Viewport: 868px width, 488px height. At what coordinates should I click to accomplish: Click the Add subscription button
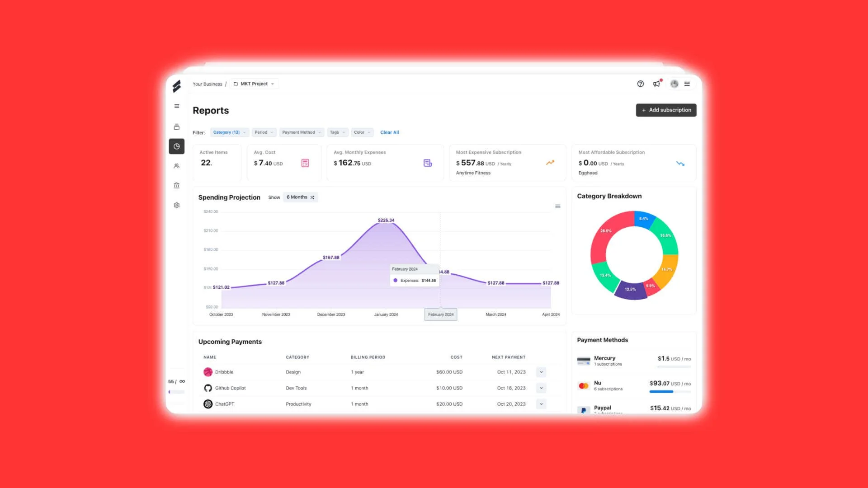pyautogui.click(x=666, y=110)
